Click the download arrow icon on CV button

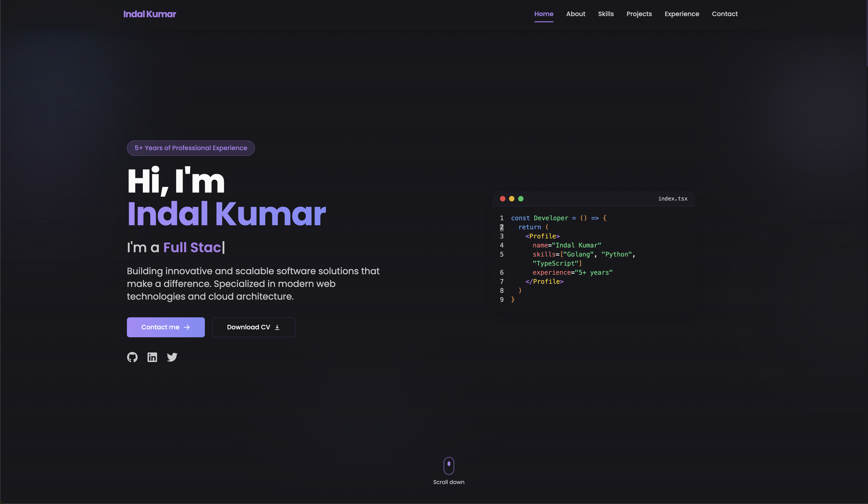[x=277, y=328]
